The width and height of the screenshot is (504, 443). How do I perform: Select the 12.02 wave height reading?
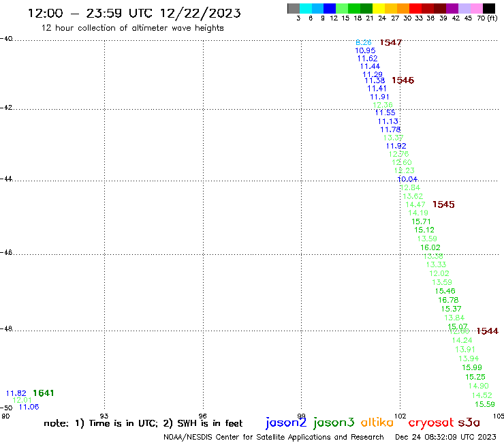[439, 273]
